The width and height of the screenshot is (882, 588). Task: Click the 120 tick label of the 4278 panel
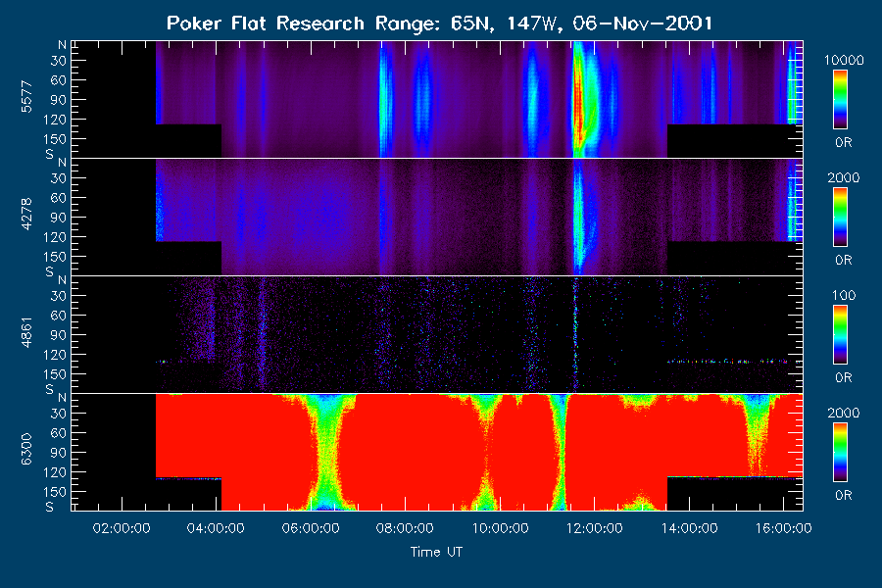tap(55, 237)
